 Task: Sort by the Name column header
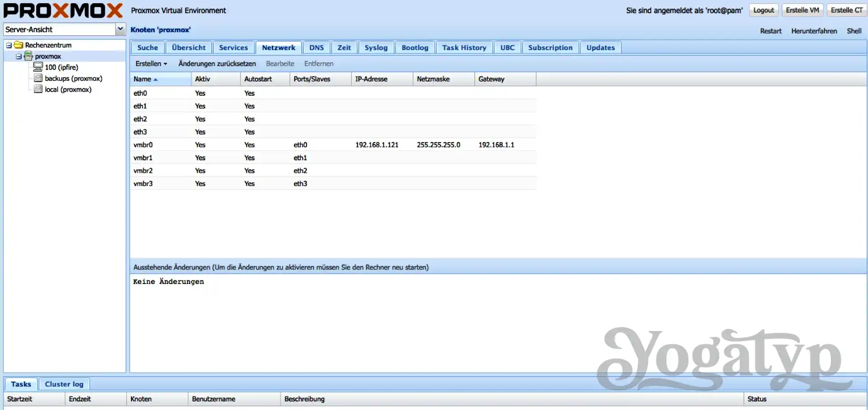pos(160,79)
